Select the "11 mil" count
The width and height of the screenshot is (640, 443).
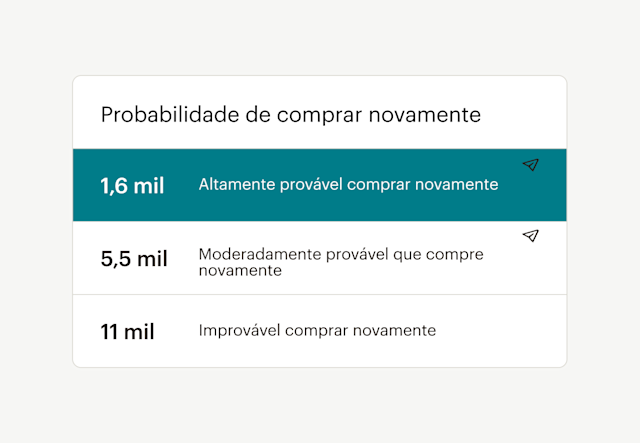click(x=128, y=332)
